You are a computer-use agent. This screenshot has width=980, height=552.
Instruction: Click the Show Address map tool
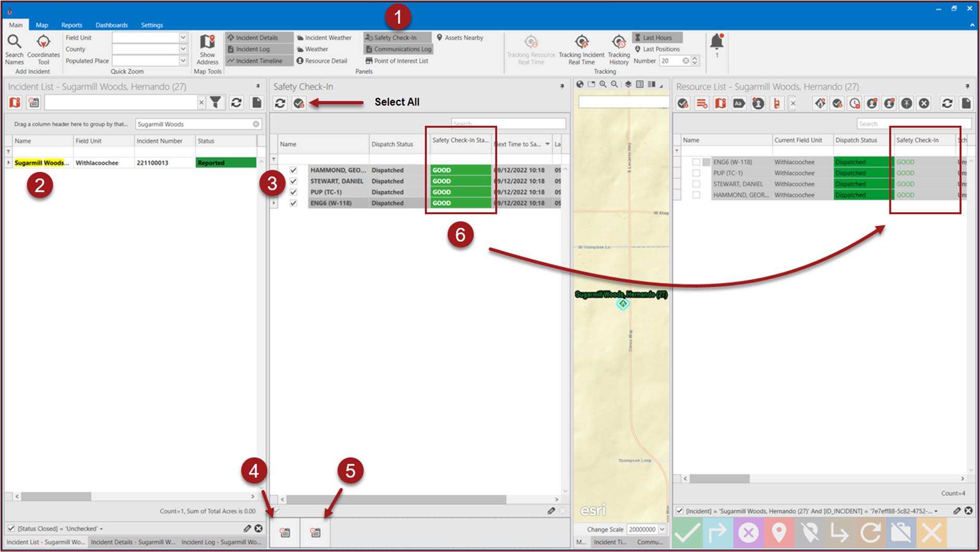click(x=207, y=43)
